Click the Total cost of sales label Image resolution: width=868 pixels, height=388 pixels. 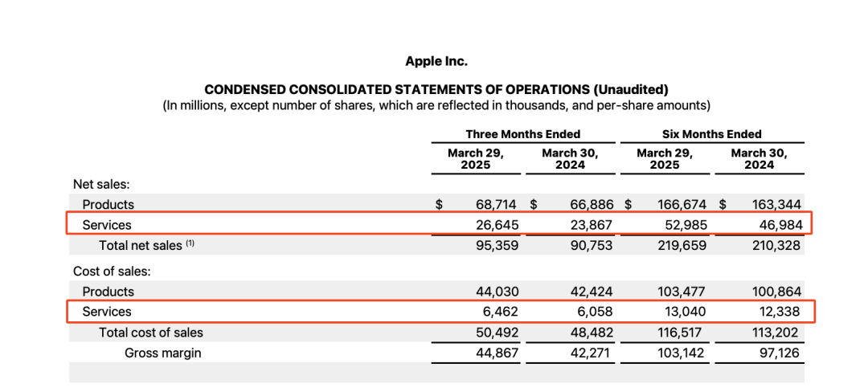click(151, 332)
